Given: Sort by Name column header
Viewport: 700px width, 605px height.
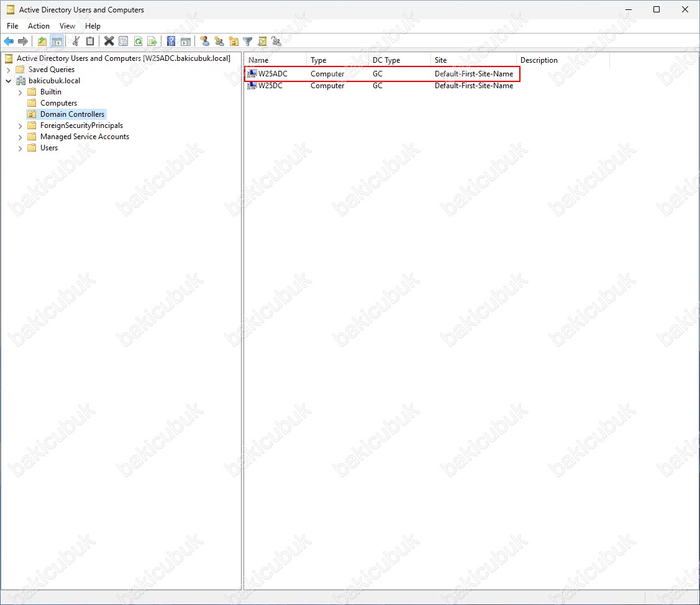Looking at the screenshot, I should [275, 60].
